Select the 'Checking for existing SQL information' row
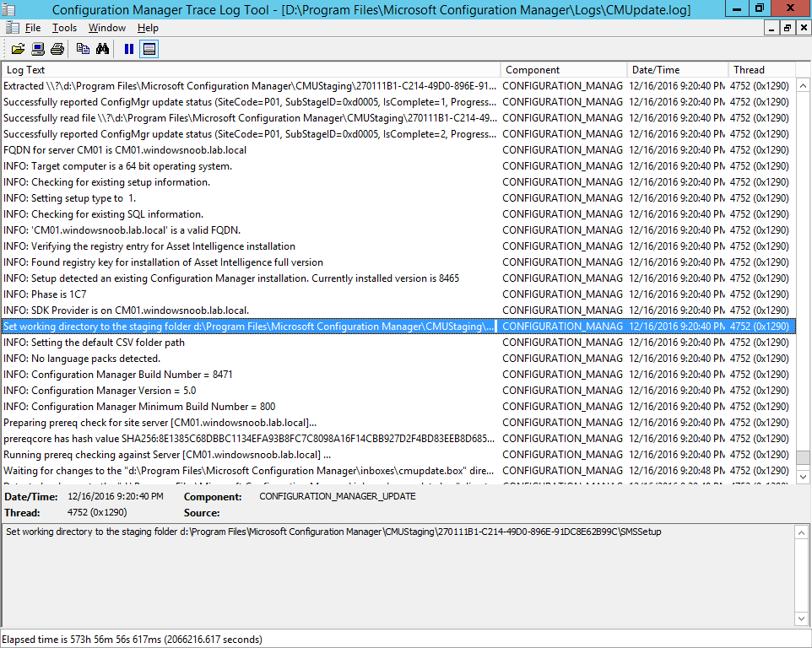Screen dimensions: 812x648 [398, 214]
